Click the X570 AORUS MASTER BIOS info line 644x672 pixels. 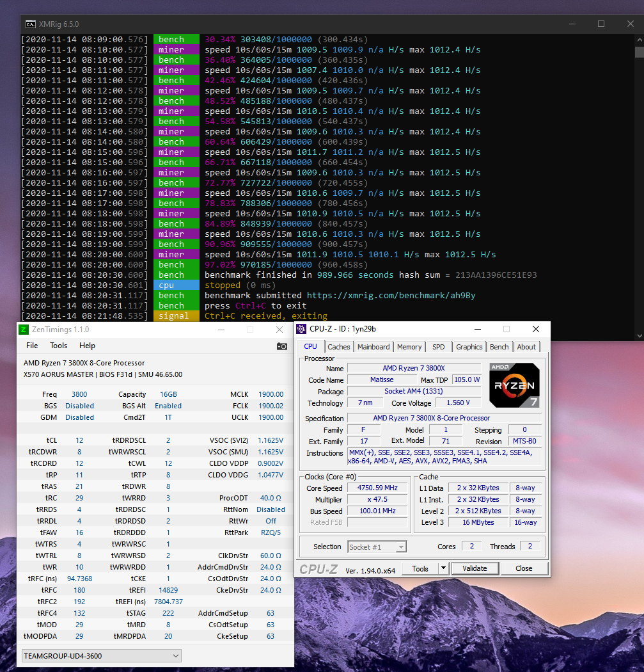[103, 374]
